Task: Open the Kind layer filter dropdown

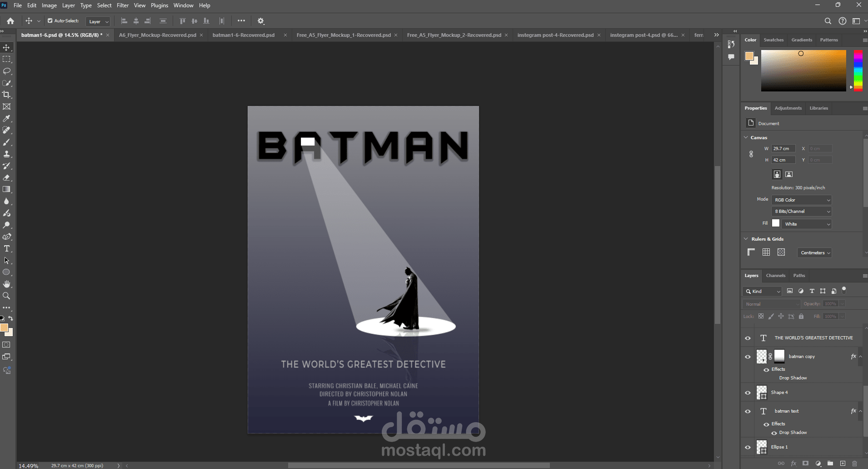Action: [x=762, y=292]
